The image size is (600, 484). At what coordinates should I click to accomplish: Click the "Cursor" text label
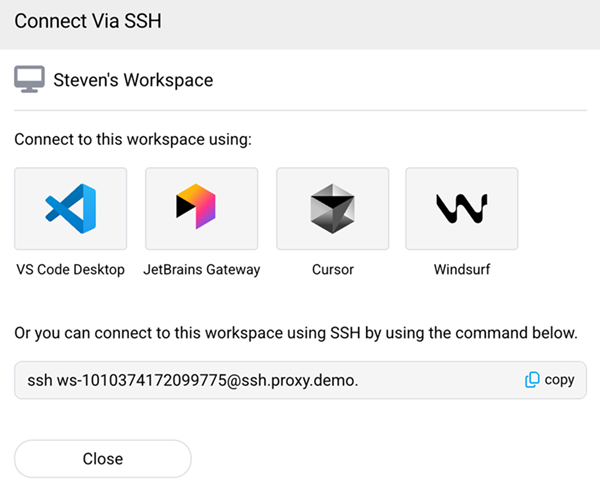coord(332,269)
